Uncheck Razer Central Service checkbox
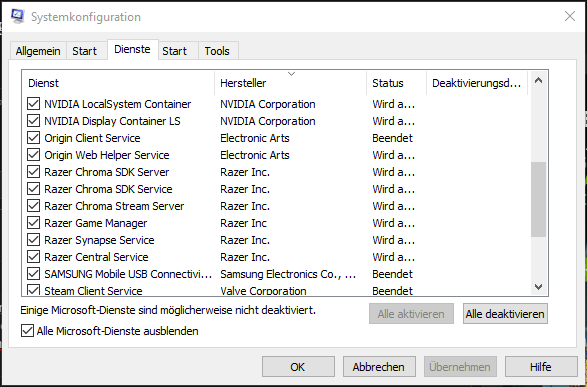This screenshot has height=387, width=587. click(x=33, y=257)
